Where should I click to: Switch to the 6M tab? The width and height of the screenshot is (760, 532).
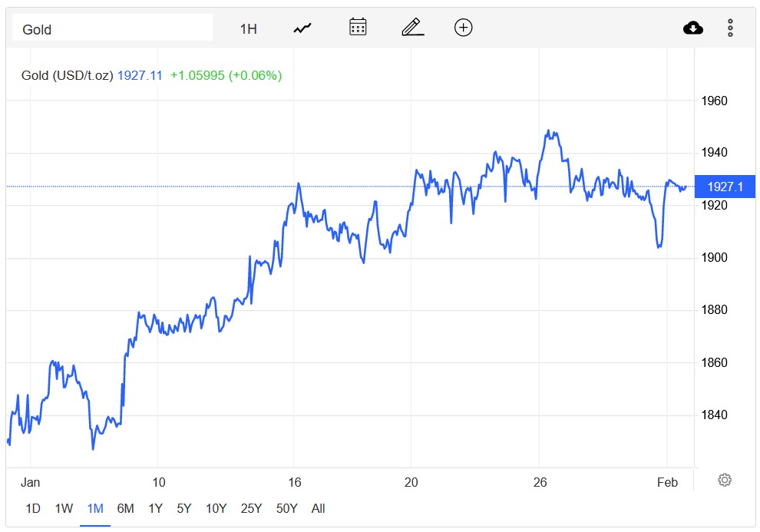coord(125,508)
